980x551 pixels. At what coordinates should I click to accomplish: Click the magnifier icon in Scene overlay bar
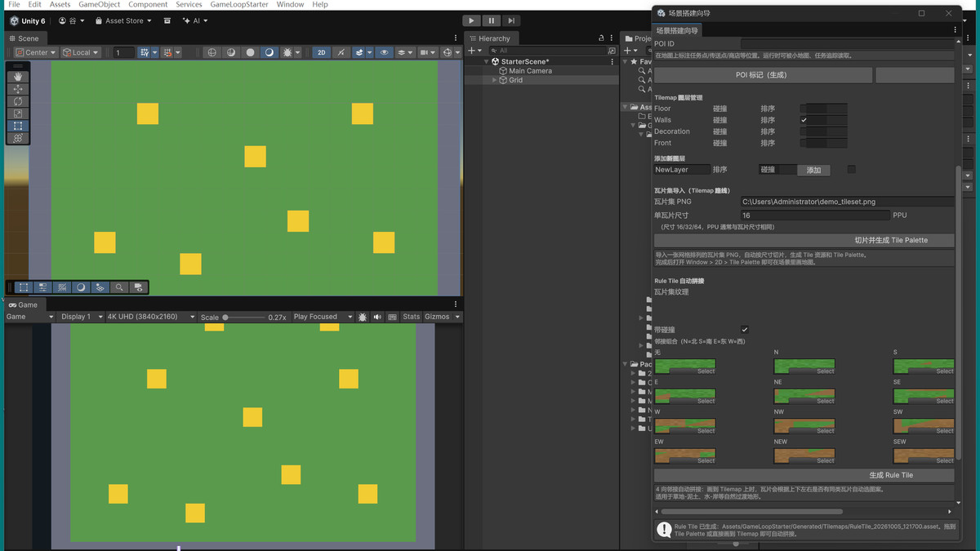(119, 287)
